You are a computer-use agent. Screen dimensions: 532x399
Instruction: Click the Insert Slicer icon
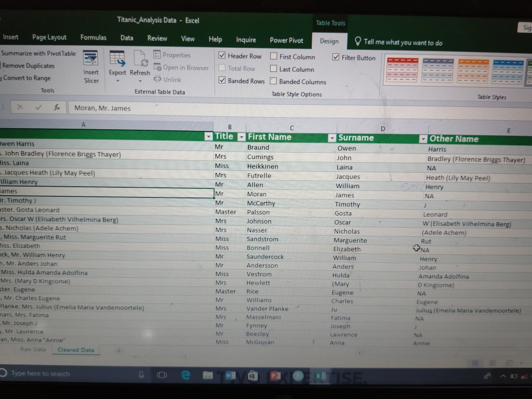90,58
